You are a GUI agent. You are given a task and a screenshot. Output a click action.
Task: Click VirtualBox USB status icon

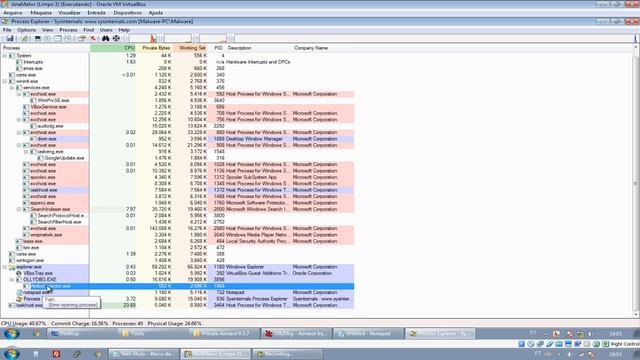pos(549,344)
